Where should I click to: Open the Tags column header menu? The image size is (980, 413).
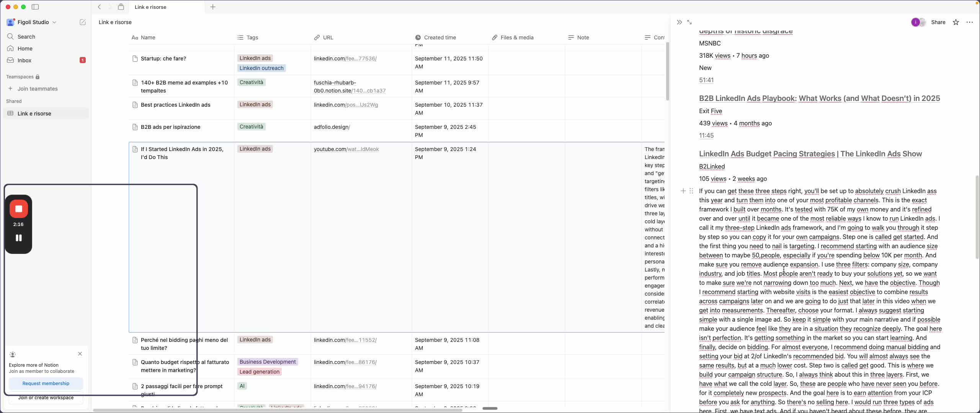[x=252, y=37]
